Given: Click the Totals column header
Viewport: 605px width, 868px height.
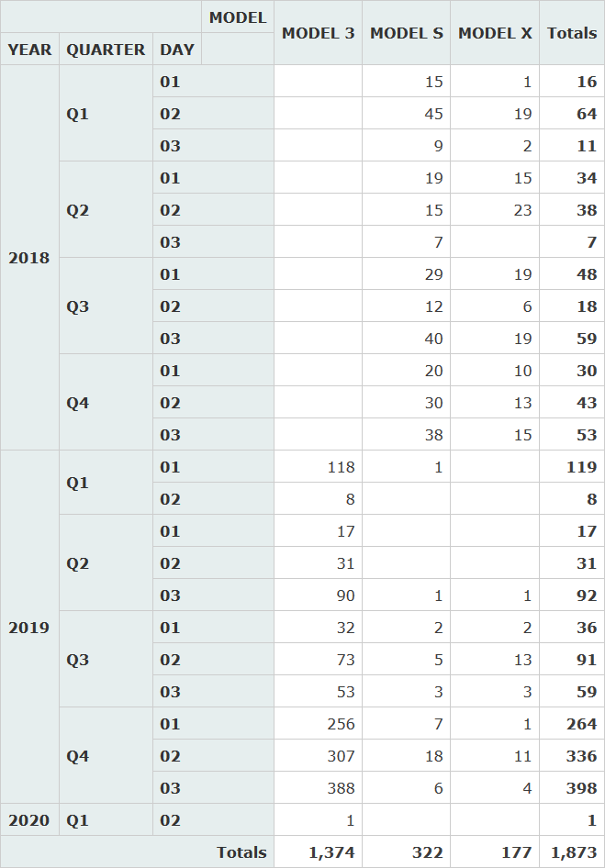Looking at the screenshot, I should click(572, 33).
